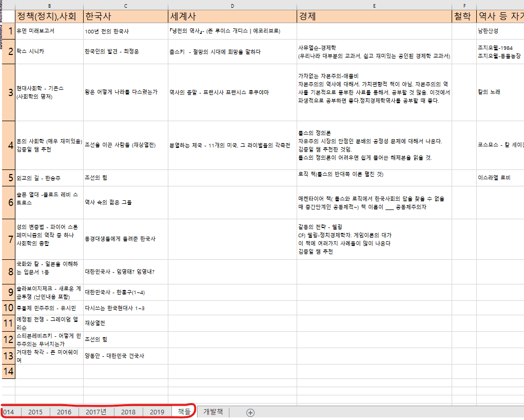Click the 철학 heading cell
Image resolution: width=524 pixels, height=420 pixels.
[464, 16]
